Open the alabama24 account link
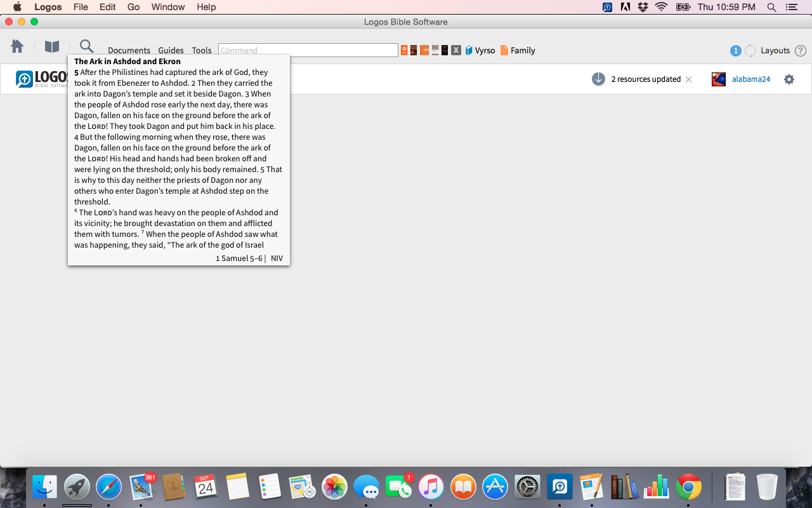The width and height of the screenshot is (812, 508). [751, 79]
